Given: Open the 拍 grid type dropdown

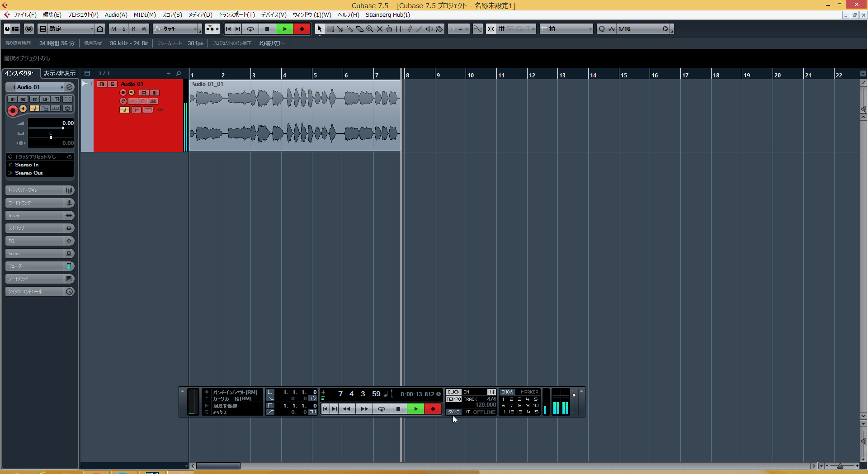Looking at the screenshot, I should pyautogui.click(x=566, y=29).
